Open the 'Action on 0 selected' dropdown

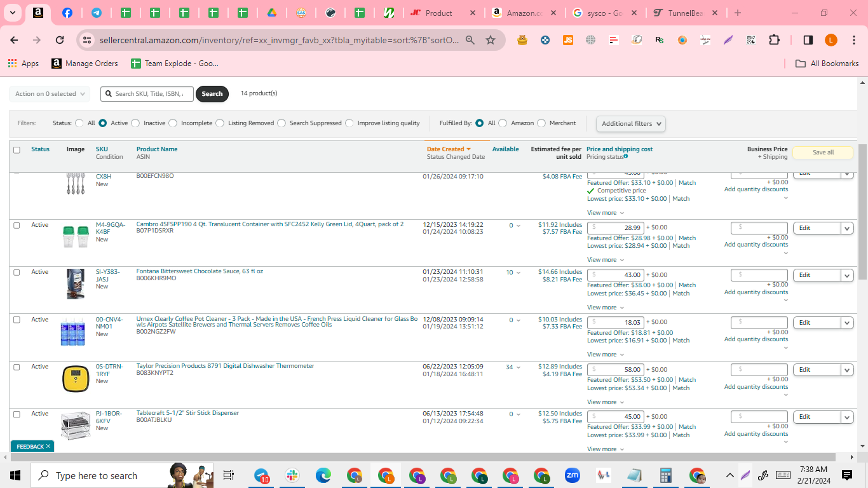tap(50, 94)
